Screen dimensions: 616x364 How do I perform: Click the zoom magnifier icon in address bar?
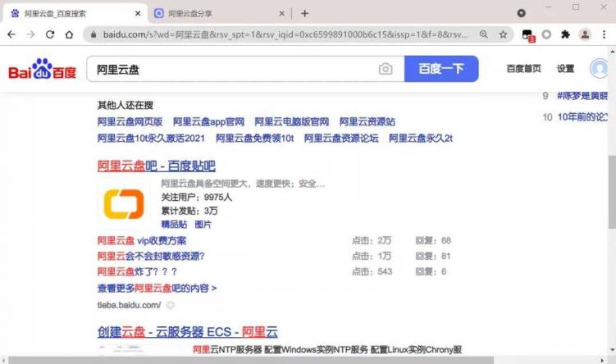point(484,34)
